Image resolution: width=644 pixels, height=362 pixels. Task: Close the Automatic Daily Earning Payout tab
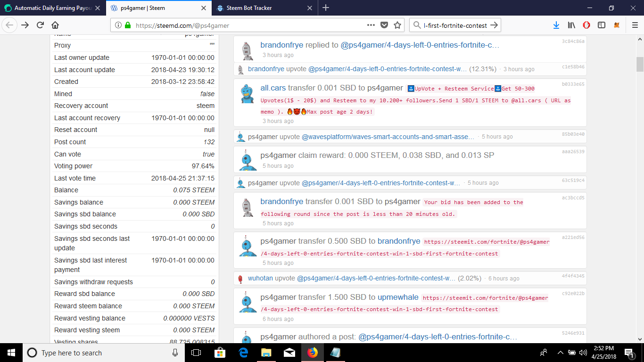(x=98, y=8)
